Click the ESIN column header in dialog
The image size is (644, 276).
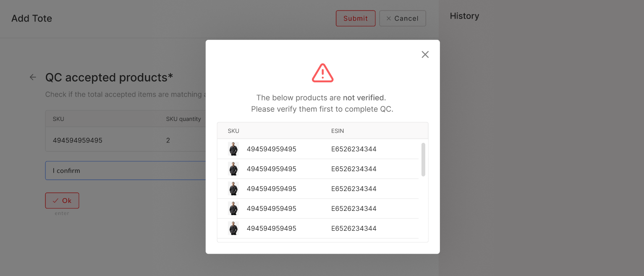(337, 131)
